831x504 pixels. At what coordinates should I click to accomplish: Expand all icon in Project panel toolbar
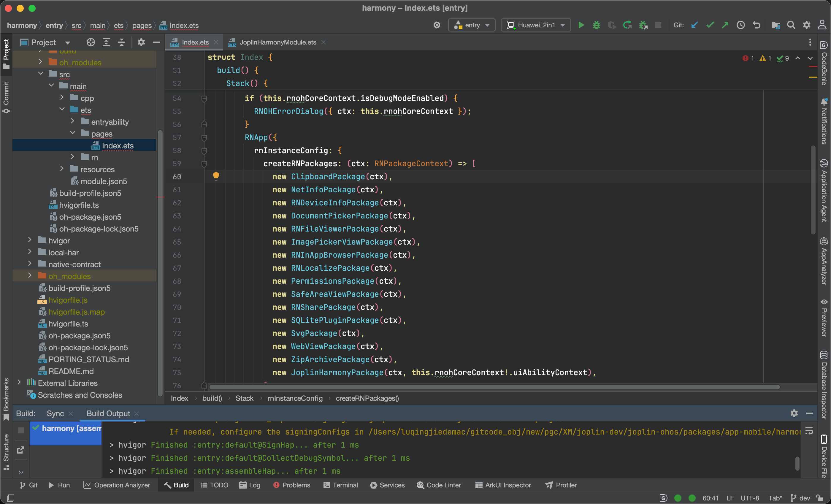[106, 42]
